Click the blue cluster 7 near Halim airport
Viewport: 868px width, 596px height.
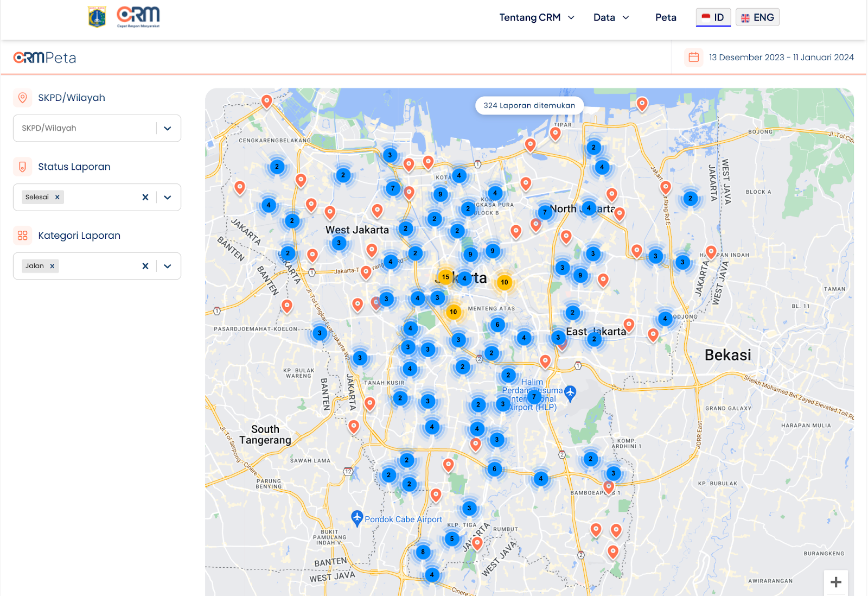pos(534,397)
